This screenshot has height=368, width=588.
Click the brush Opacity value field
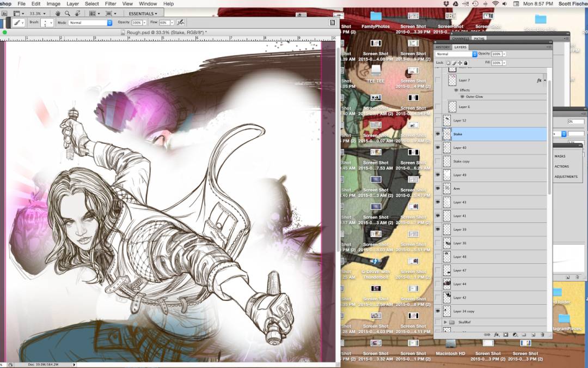(136, 23)
